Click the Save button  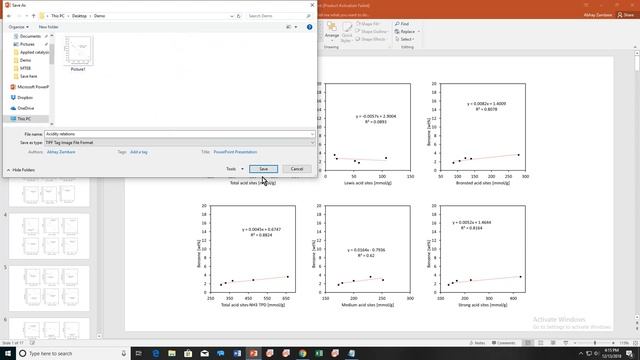pyautogui.click(x=263, y=169)
